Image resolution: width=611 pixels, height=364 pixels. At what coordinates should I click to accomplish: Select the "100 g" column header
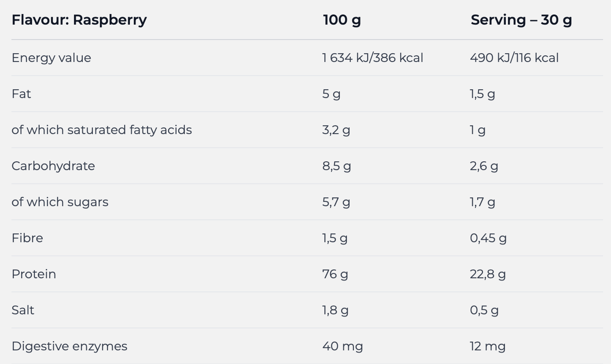coord(342,20)
